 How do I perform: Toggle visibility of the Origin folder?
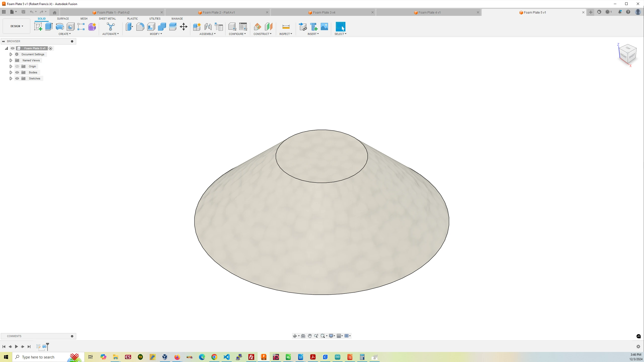(17, 66)
